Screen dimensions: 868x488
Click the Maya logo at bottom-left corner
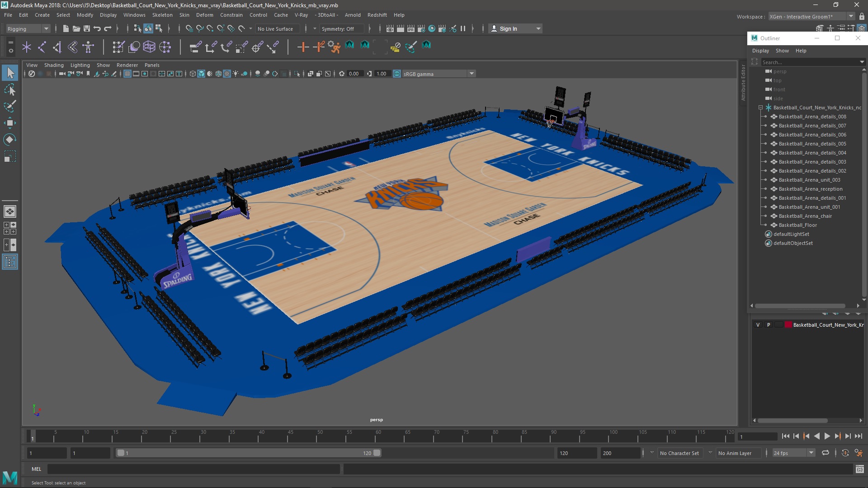9,477
